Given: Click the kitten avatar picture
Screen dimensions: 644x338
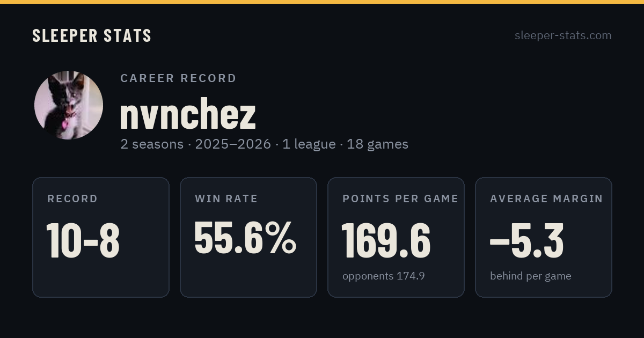Looking at the screenshot, I should click(x=69, y=105).
